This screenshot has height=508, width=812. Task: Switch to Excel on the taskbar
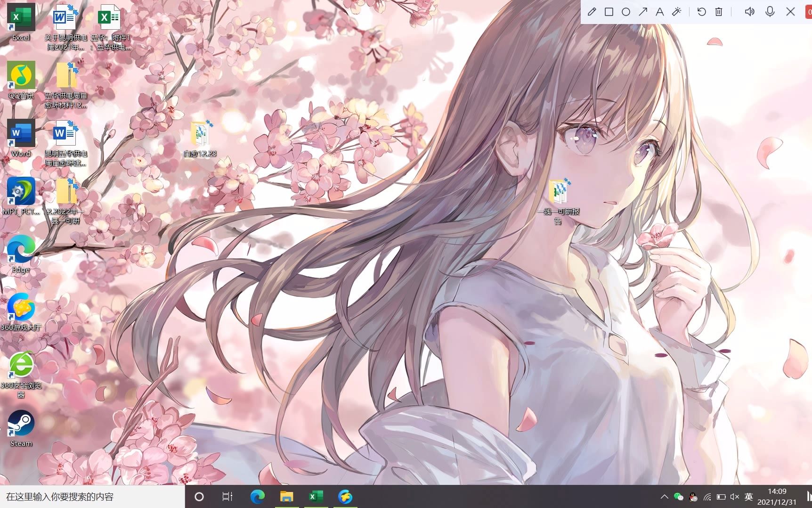(316, 497)
